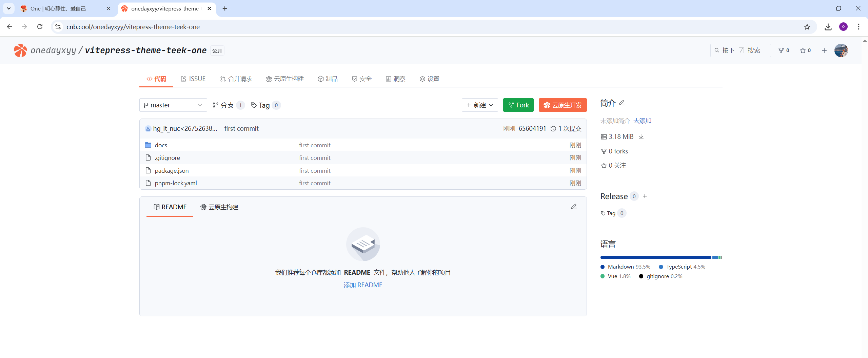The width and height of the screenshot is (868, 358).
Task: Click the Markdown segment of language bar
Action: (655, 257)
